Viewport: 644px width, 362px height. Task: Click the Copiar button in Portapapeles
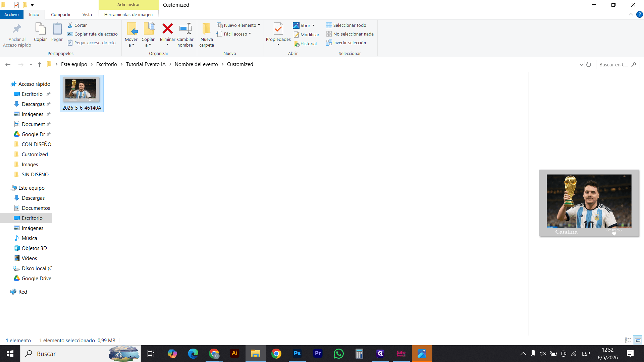click(40, 32)
